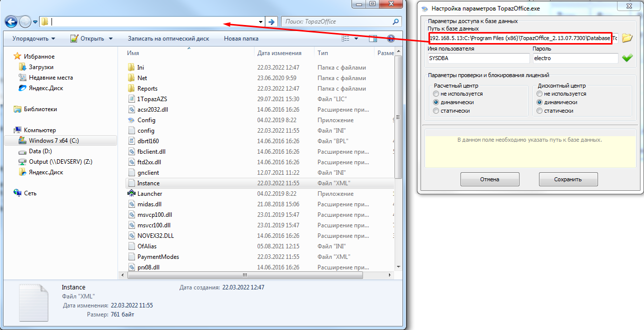Click the green checkmark to test connection

(x=627, y=58)
